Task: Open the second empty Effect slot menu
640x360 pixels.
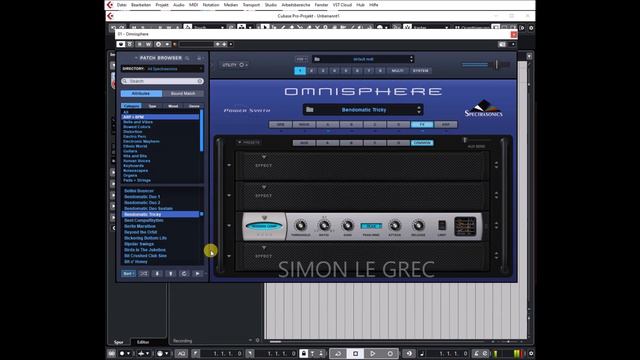Action: click(264, 187)
